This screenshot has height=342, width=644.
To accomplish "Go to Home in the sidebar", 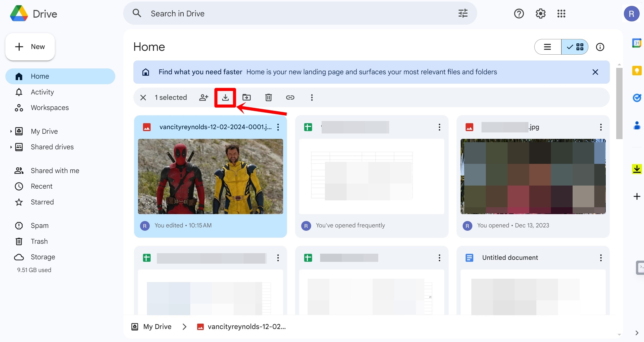I will [60, 76].
